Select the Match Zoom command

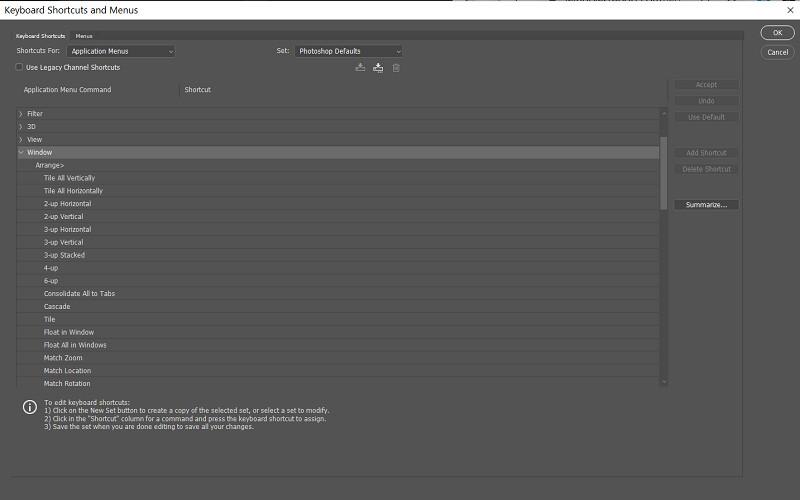(338, 358)
